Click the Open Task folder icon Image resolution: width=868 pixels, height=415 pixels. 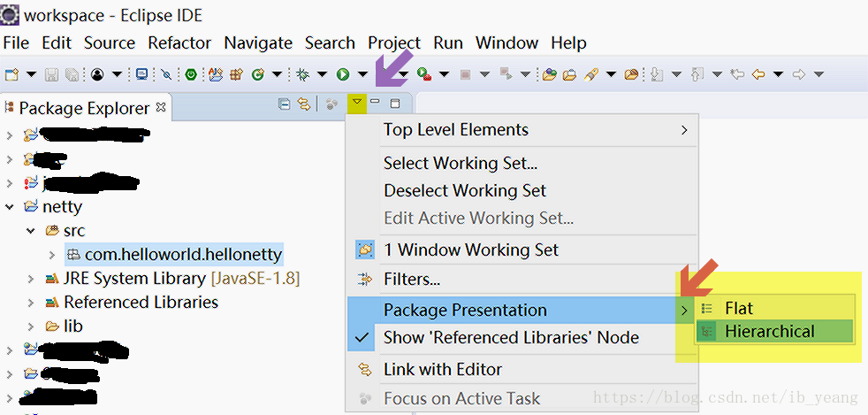coord(569,74)
